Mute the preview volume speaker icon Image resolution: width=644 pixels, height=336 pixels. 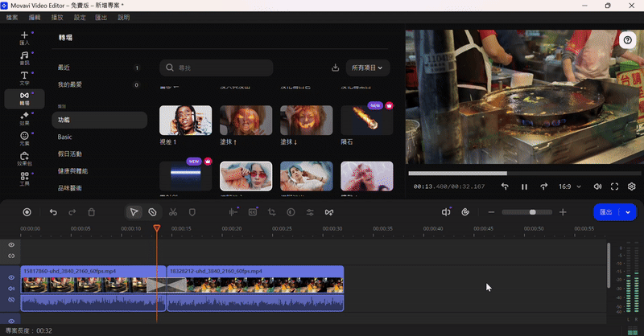(597, 186)
